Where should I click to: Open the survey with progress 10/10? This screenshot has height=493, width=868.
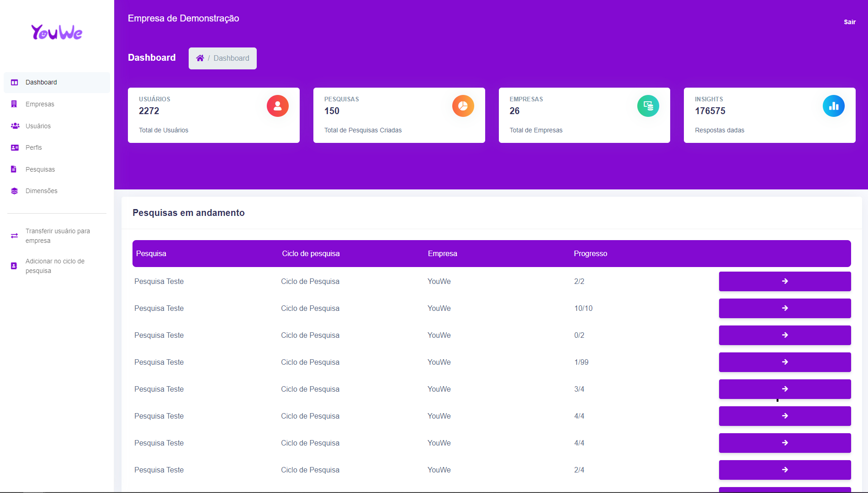point(784,308)
